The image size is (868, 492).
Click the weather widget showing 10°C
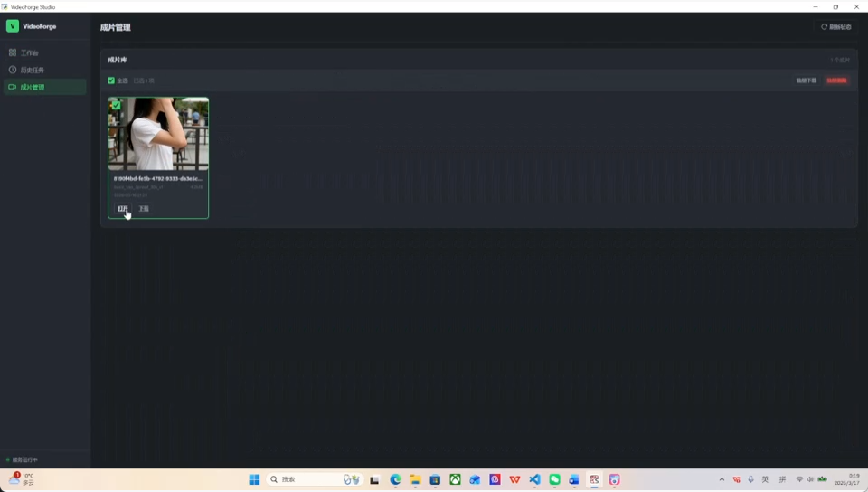22,479
